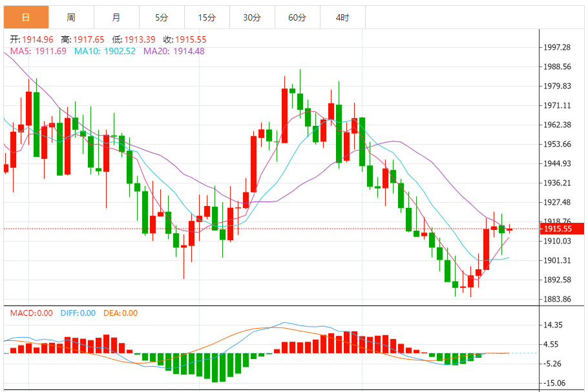Click the MA5: 1911.69 legend label

(x=38, y=52)
